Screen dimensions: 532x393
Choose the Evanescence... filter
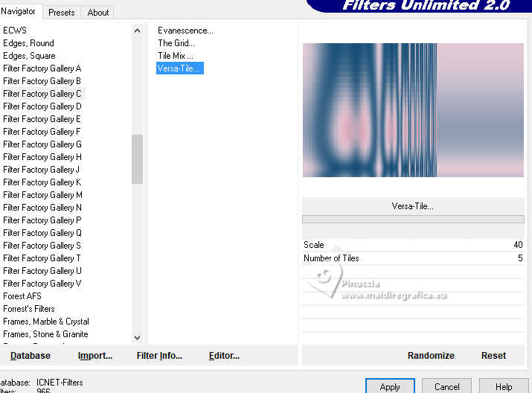(185, 31)
